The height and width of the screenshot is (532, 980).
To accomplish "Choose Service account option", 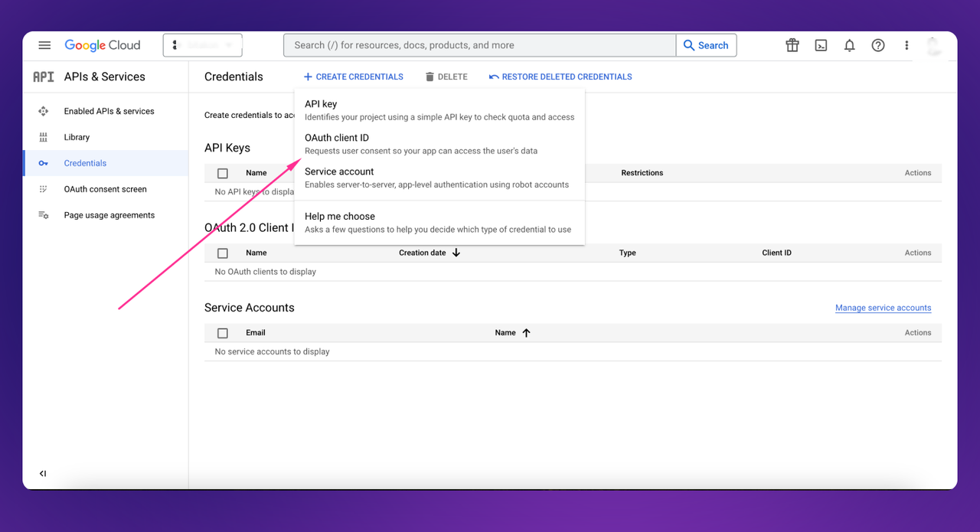I will tap(439, 178).
